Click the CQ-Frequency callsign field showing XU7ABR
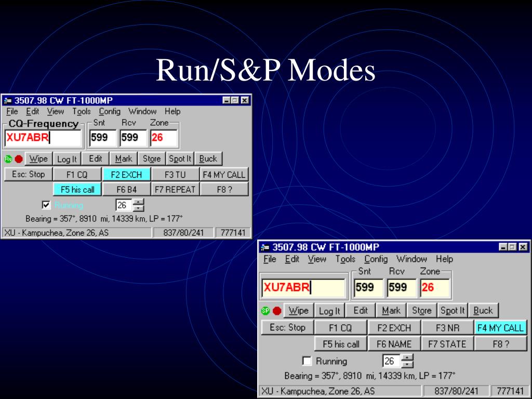 point(43,138)
